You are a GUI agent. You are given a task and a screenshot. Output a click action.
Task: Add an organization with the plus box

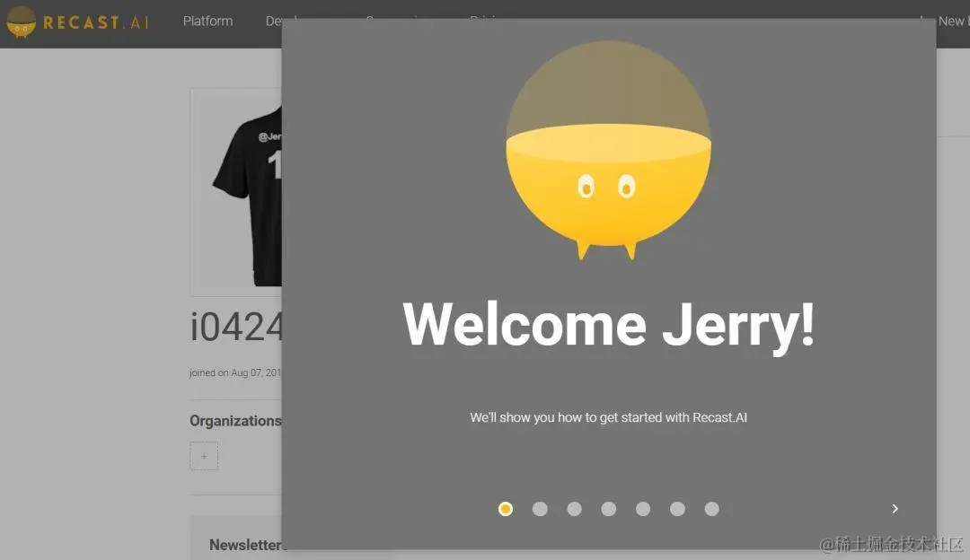pyautogui.click(x=204, y=456)
